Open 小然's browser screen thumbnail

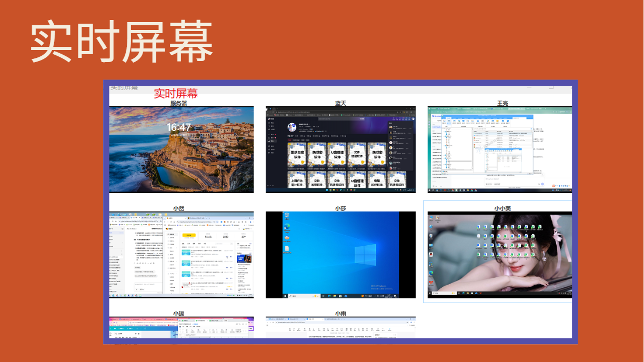(182, 255)
